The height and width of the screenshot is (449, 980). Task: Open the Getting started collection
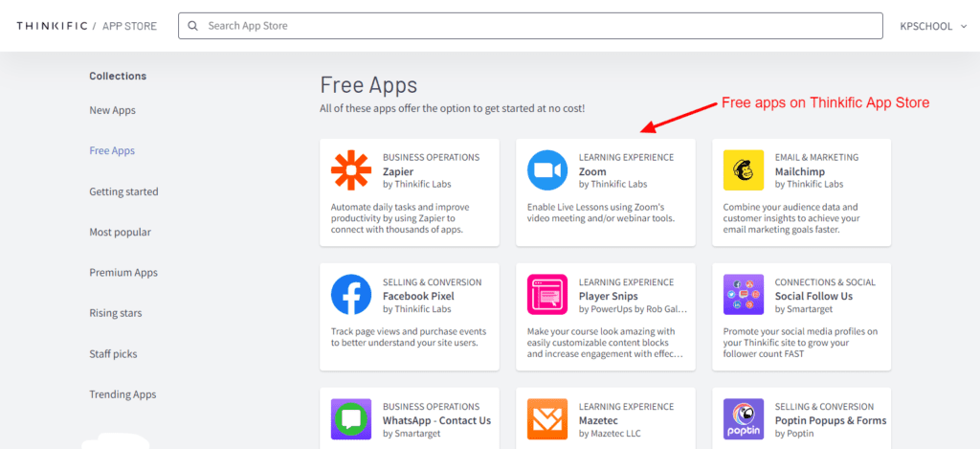pos(123,191)
